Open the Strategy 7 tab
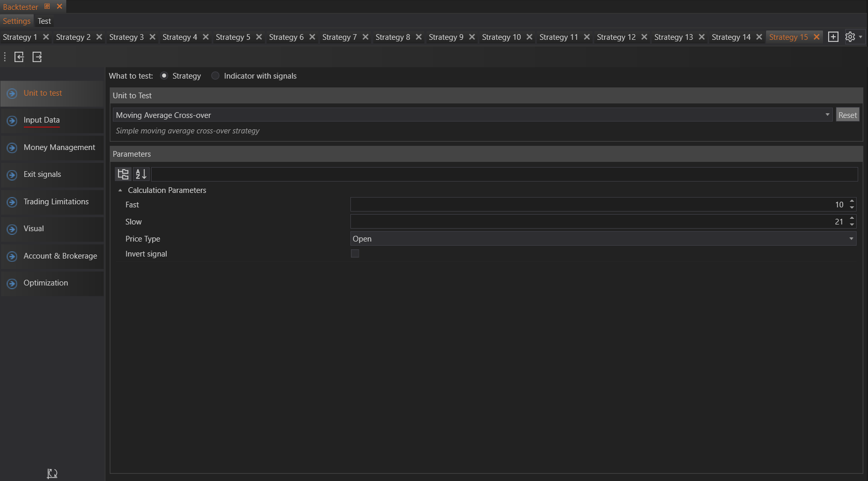Image resolution: width=868 pixels, height=481 pixels. (x=339, y=37)
